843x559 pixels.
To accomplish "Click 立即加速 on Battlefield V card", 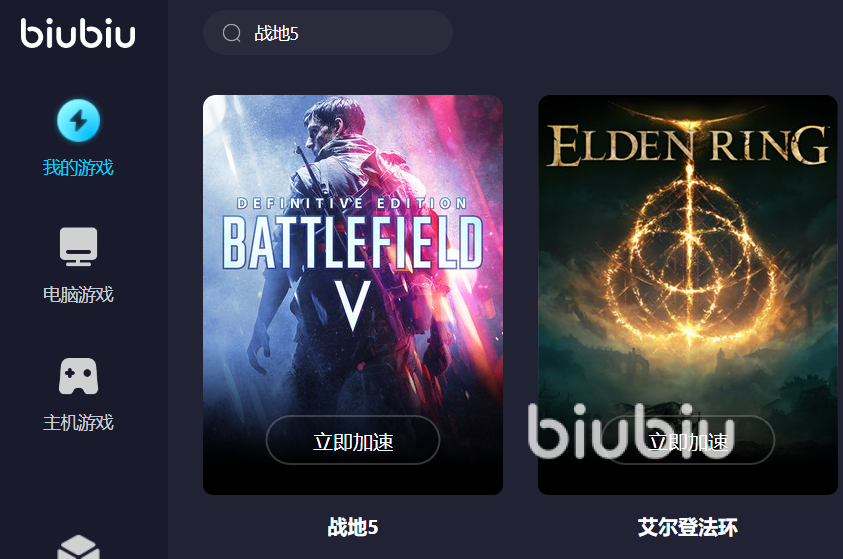I will pos(353,440).
